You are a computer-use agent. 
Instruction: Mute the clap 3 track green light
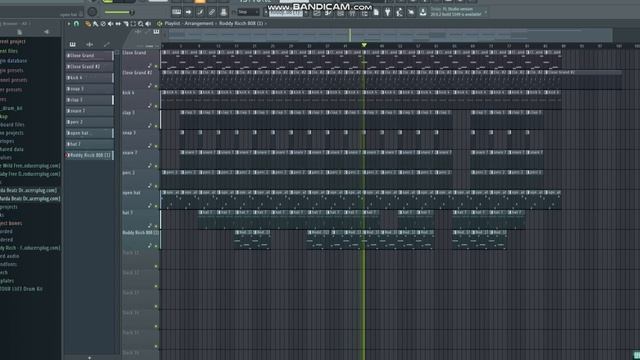[x=156, y=126]
